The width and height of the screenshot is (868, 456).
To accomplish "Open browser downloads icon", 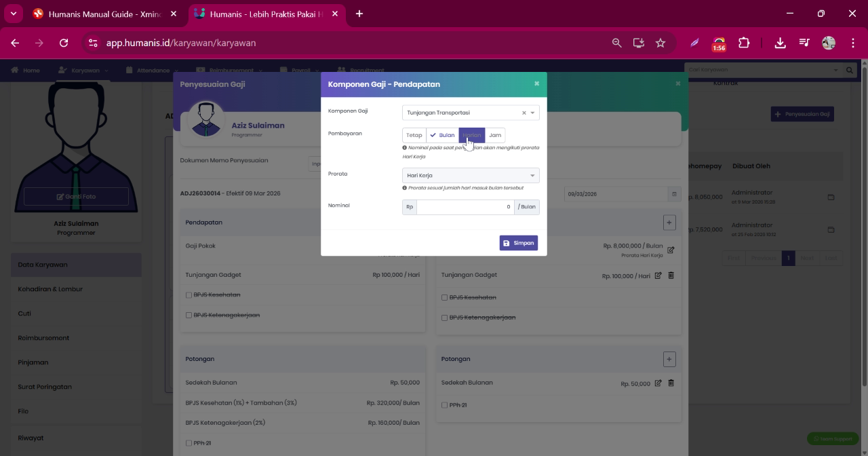I will point(780,43).
